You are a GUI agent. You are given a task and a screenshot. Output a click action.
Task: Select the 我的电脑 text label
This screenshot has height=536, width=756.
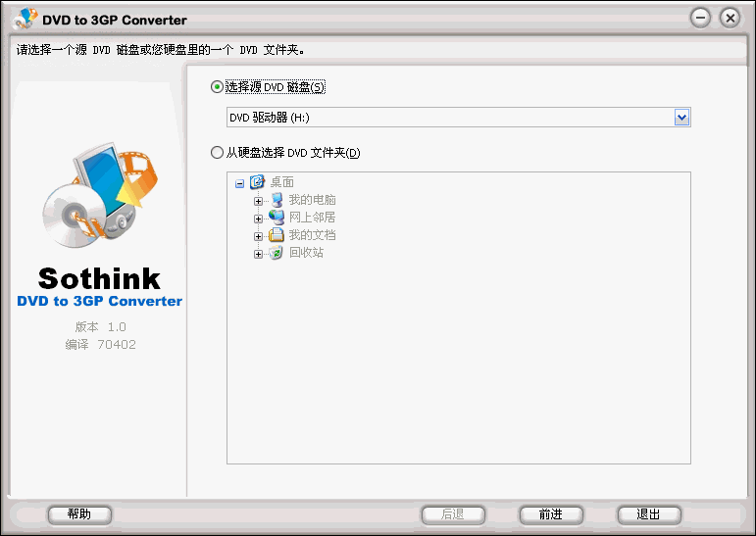pyautogui.click(x=312, y=200)
